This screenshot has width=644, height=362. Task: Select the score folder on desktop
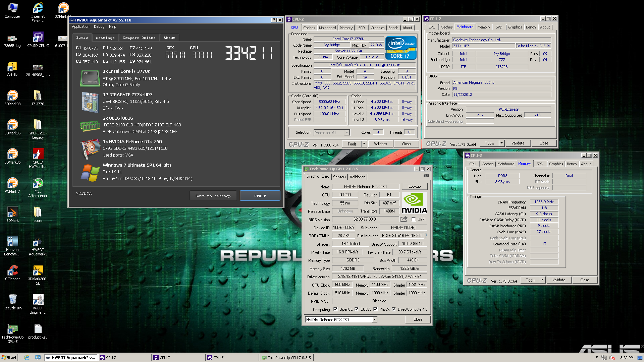pos(38,215)
